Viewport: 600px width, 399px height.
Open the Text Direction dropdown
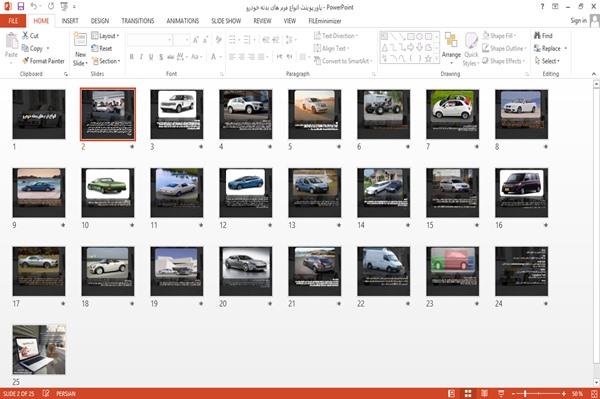[x=336, y=36]
